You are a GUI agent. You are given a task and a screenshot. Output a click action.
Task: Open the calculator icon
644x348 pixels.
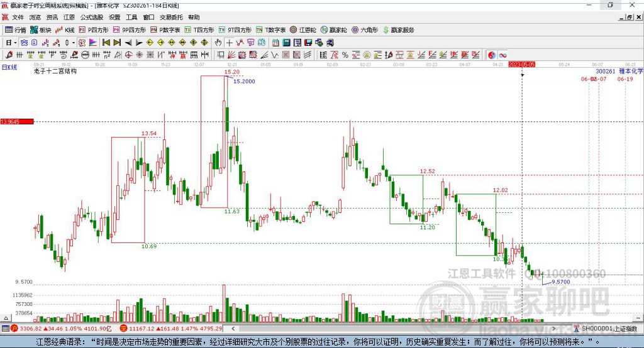pyautogui.click(x=286, y=43)
